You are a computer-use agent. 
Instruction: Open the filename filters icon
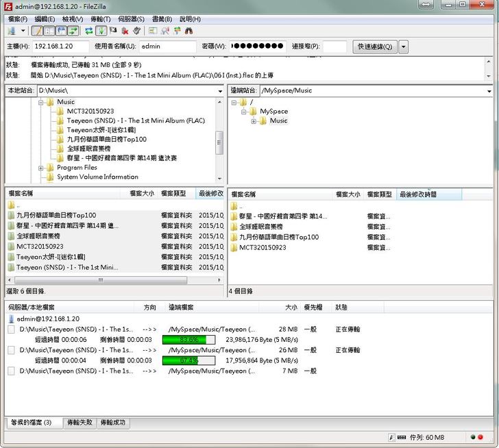pyautogui.click(x=153, y=31)
